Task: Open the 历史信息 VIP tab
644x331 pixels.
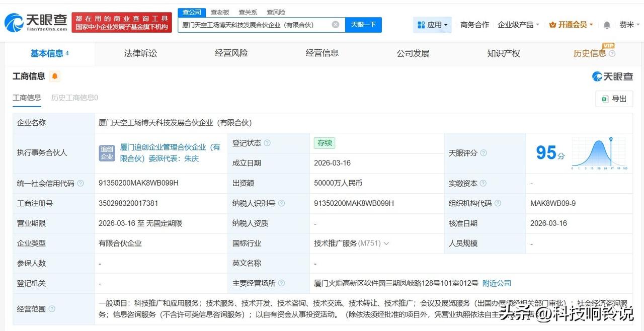Action: (x=594, y=53)
